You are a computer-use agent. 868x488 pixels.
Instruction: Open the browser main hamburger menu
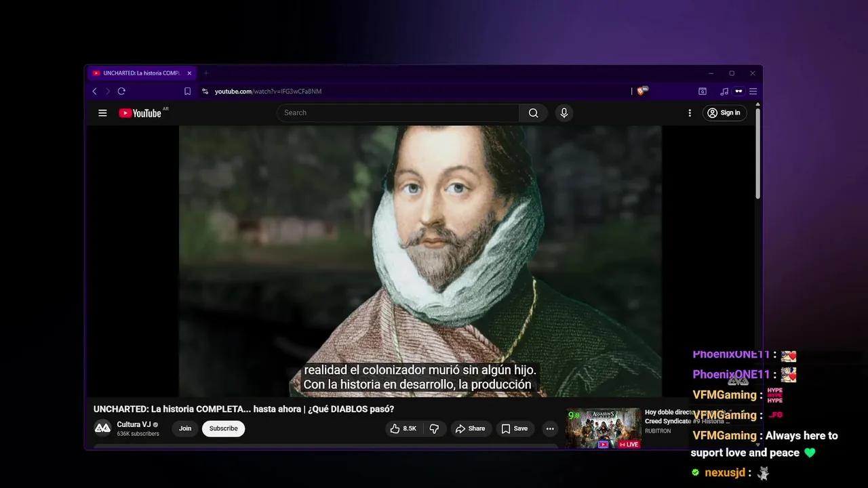pos(753,91)
